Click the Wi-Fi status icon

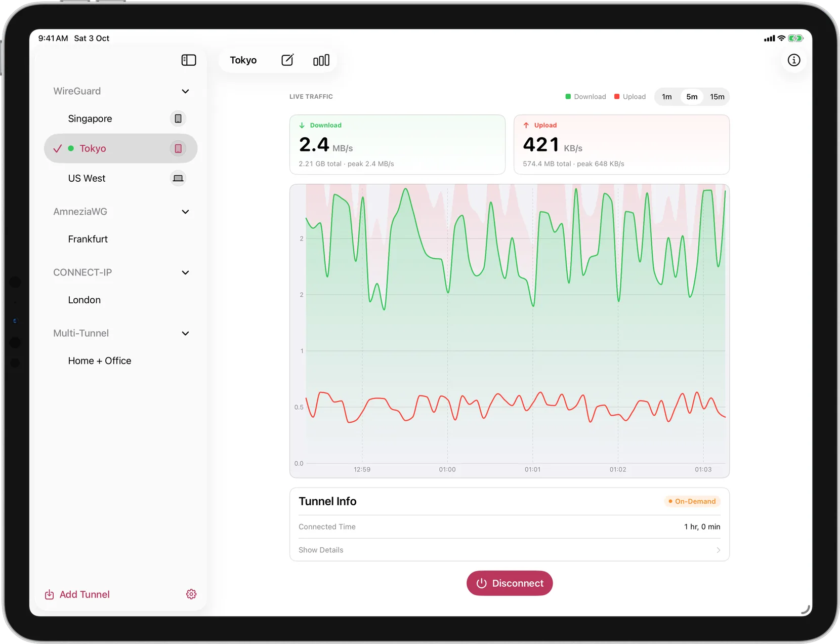pos(782,38)
